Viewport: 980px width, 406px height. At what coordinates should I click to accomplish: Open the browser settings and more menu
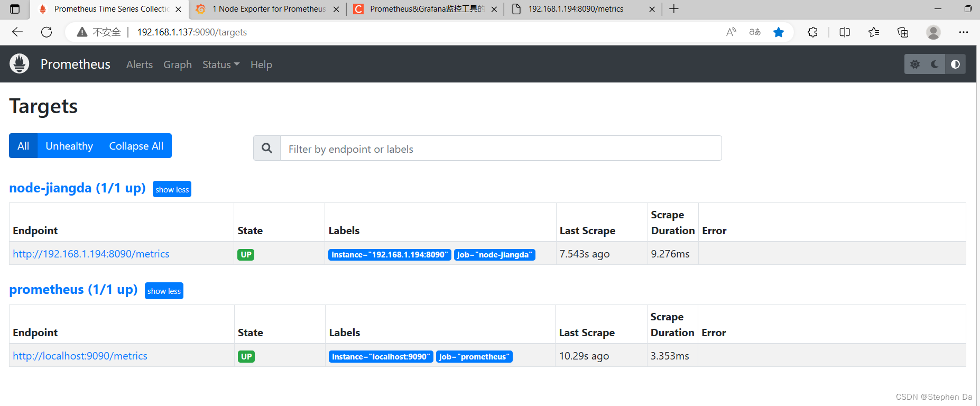(x=964, y=32)
